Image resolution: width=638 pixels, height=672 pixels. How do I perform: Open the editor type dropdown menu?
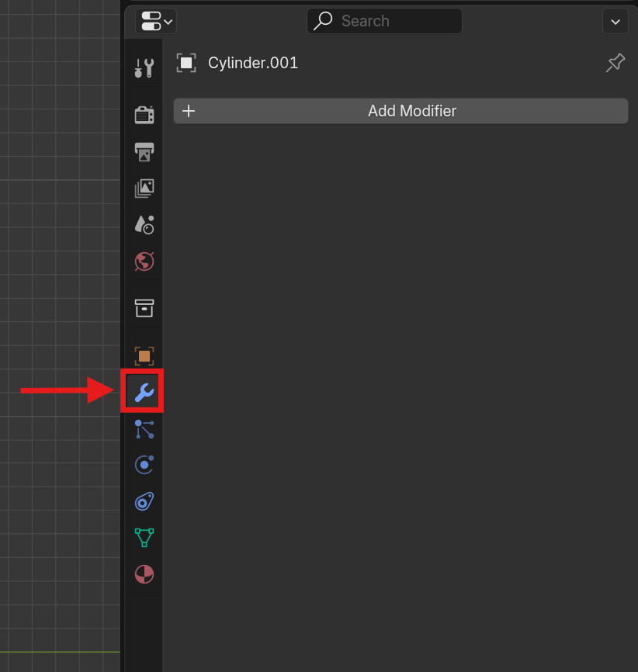156,21
